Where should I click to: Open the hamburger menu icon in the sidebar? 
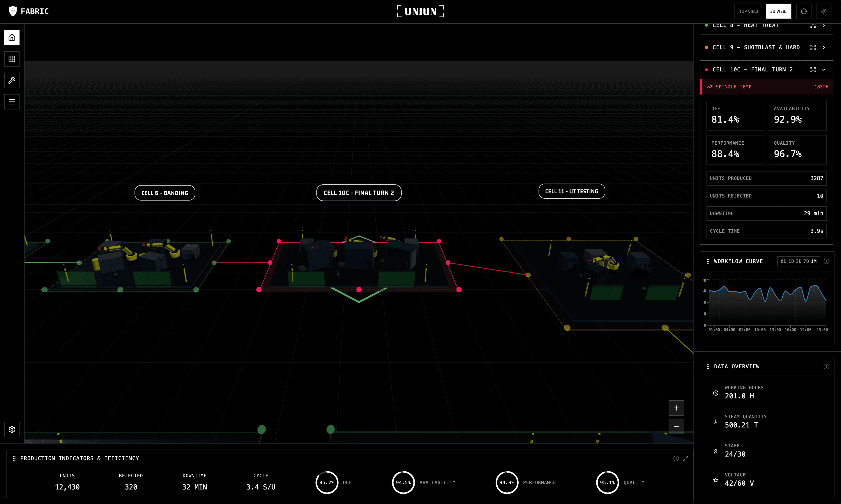point(12,101)
